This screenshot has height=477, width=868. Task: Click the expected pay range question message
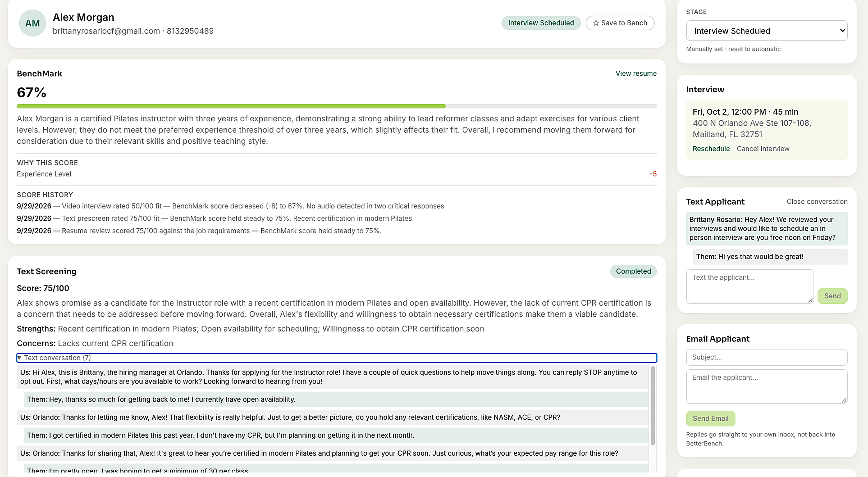(333, 453)
